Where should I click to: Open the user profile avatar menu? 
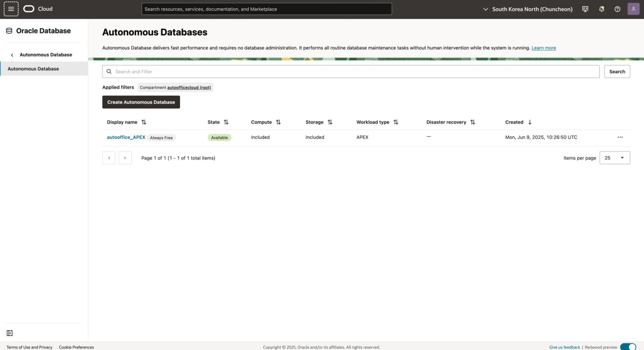[633, 9]
